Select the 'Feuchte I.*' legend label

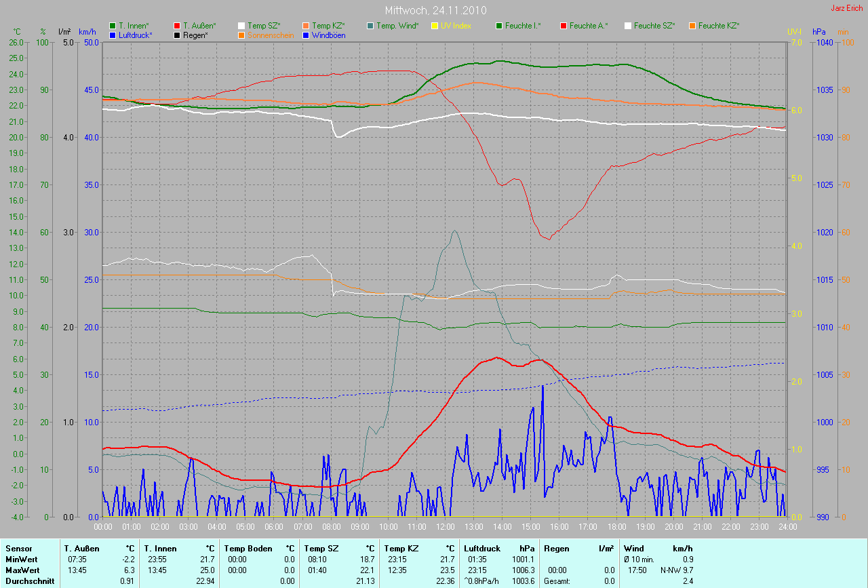[x=524, y=26]
